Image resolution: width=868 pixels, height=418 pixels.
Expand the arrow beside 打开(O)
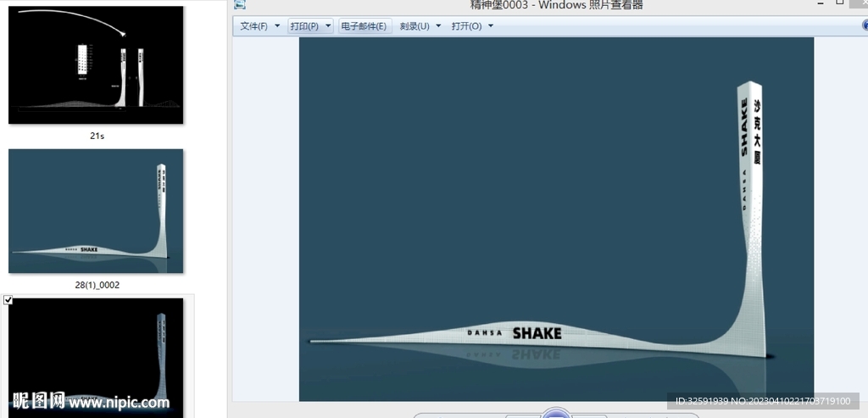click(491, 25)
